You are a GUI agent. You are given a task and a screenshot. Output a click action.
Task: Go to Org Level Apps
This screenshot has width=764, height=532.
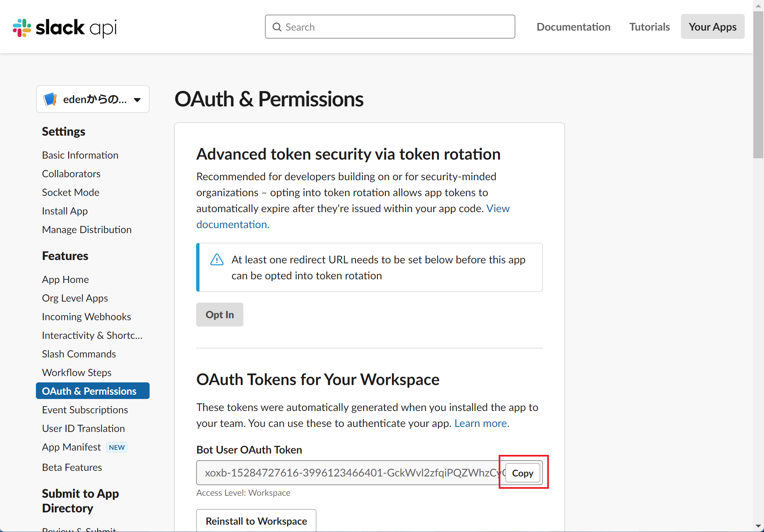(x=75, y=298)
